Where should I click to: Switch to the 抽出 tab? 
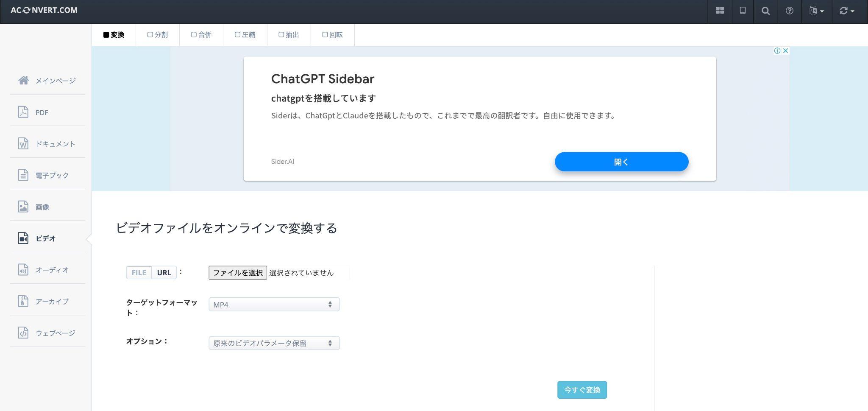coord(289,35)
